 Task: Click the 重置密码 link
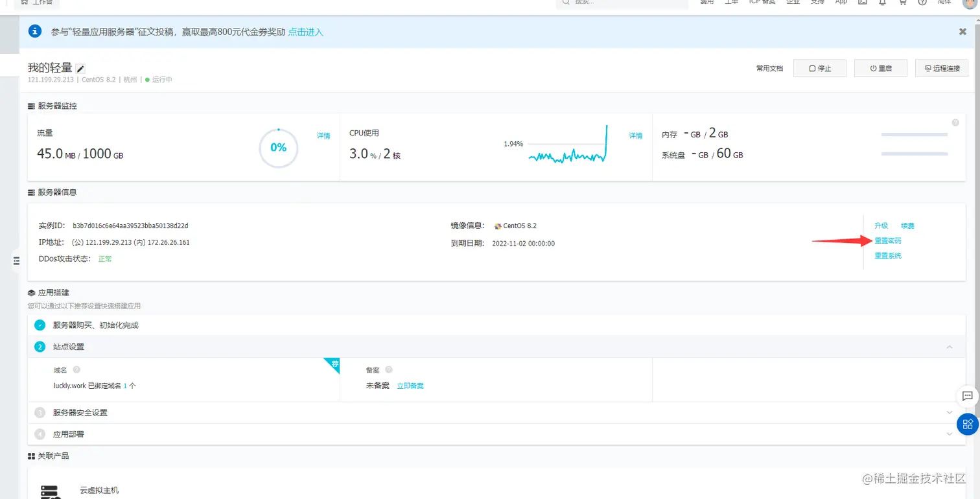[x=887, y=240]
